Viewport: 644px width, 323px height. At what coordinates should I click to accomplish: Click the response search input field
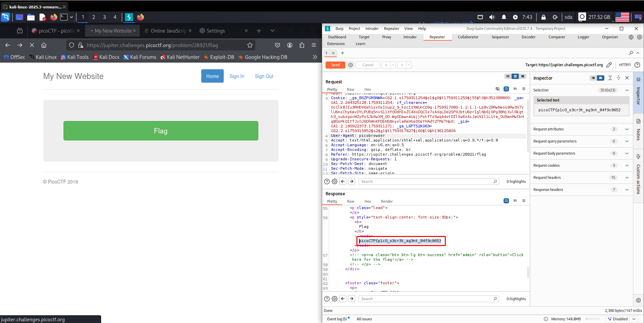tap(427, 299)
